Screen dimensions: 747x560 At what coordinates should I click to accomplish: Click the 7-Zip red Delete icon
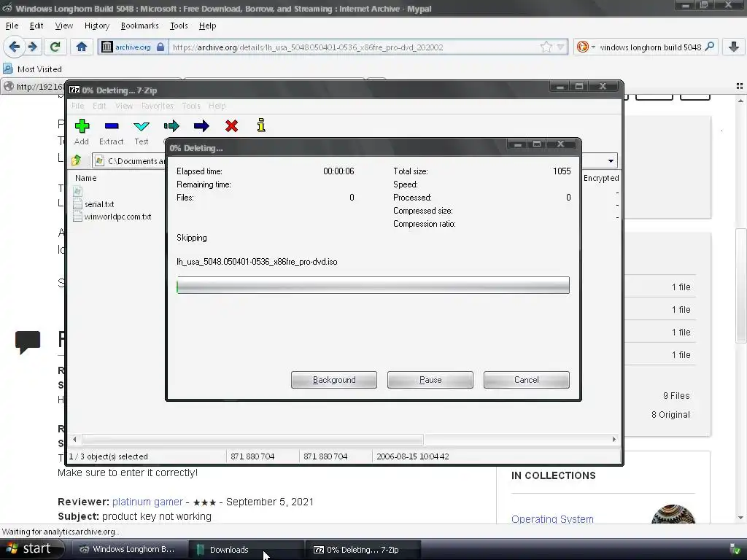pyautogui.click(x=231, y=125)
